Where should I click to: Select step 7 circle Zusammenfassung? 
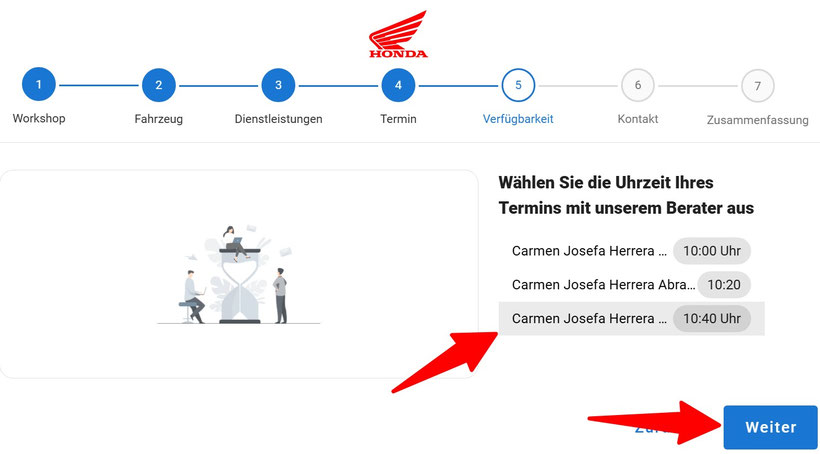757,86
